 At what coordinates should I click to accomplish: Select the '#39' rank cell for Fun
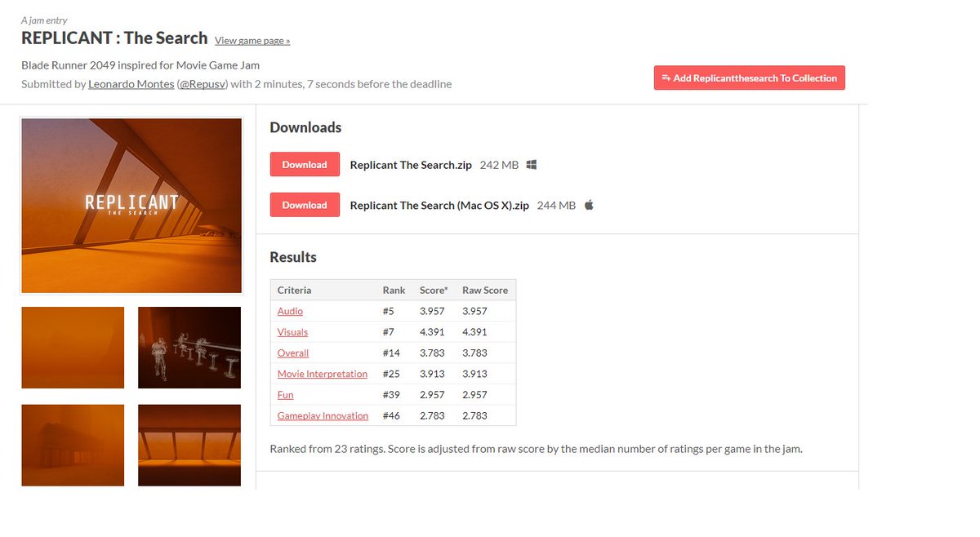pyautogui.click(x=391, y=395)
